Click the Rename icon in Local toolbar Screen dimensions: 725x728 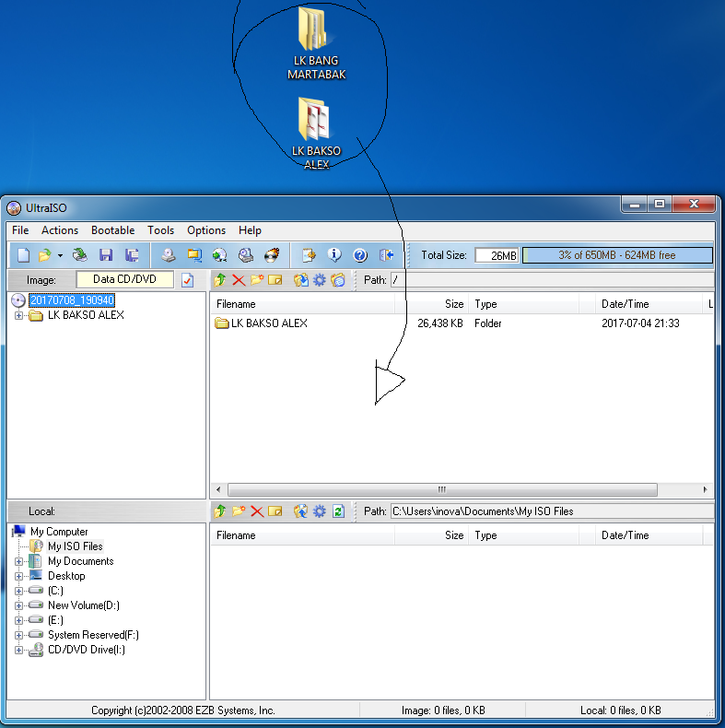(275, 511)
